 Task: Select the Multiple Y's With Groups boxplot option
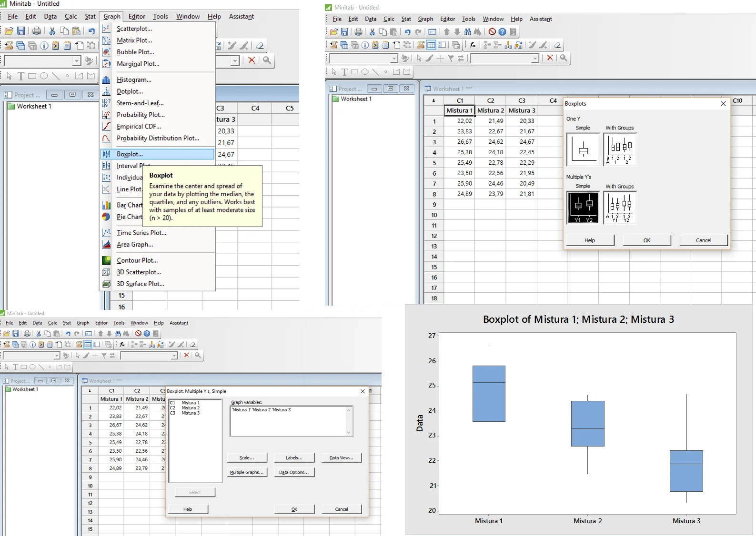click(x=620, y=208)
